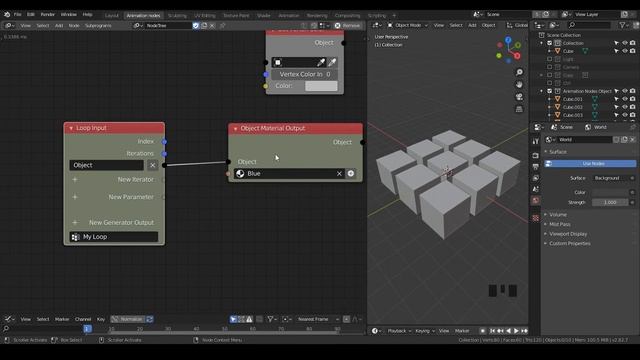Click second eyedropper icon in top node
Viewport: 640px width, 360px height.
332,62
